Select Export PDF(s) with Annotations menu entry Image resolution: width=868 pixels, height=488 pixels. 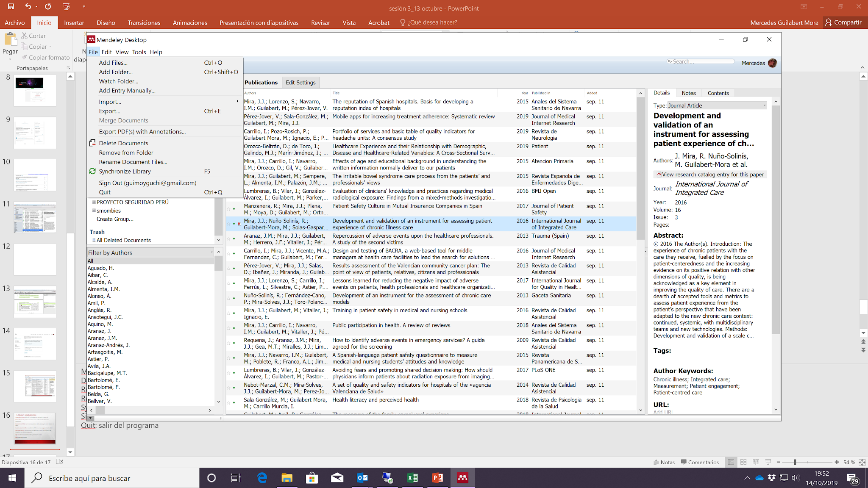click(142, 132)
